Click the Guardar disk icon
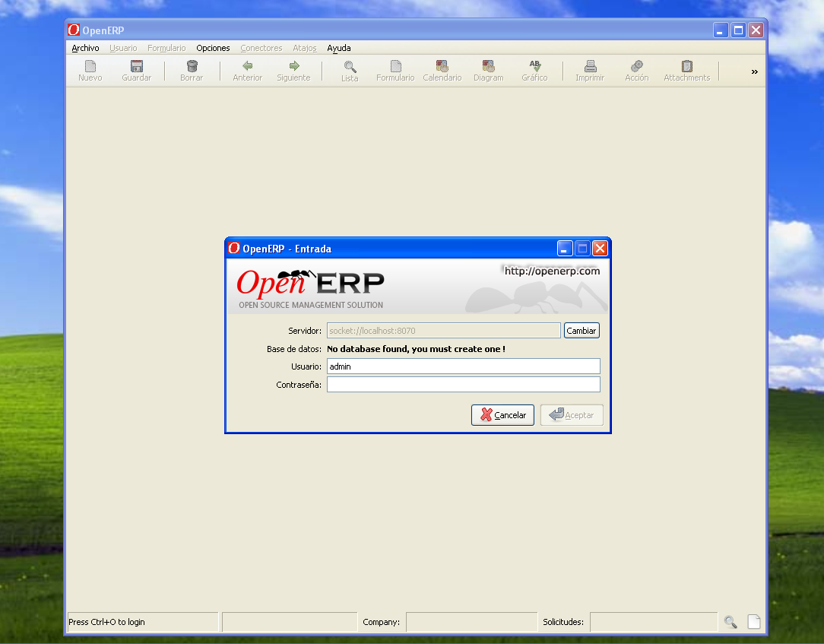 coord(137,67)
